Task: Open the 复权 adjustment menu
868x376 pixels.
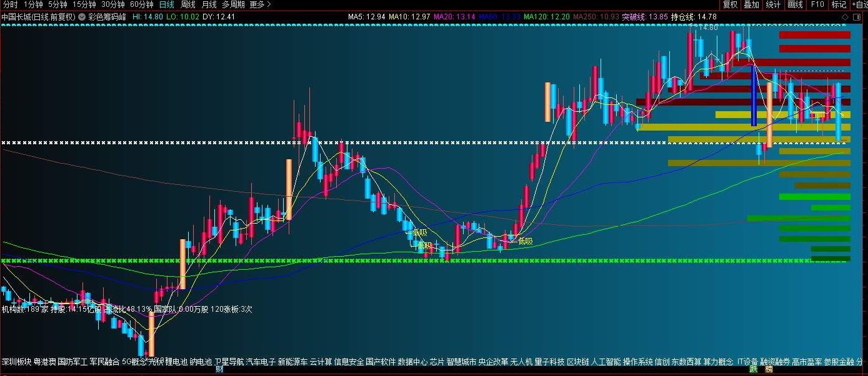Action: point(730,4)
